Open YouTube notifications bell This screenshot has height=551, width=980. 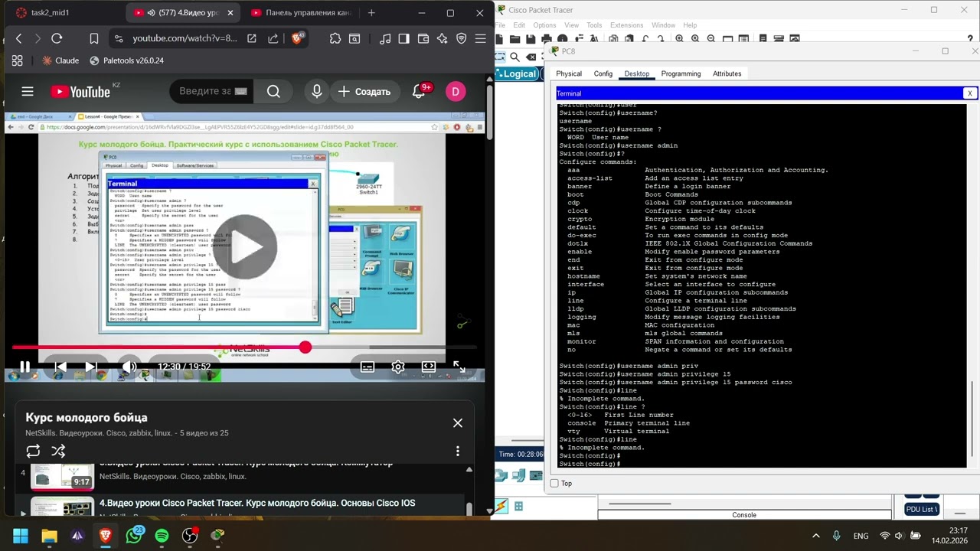(x=419, y=92)
